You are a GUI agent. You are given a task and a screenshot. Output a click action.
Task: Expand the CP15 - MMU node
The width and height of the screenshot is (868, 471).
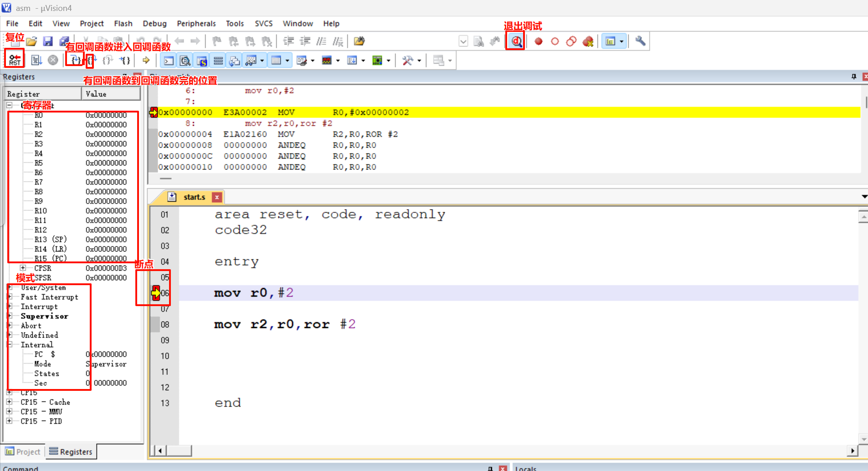pyautogui.click(x=10, y=411)
